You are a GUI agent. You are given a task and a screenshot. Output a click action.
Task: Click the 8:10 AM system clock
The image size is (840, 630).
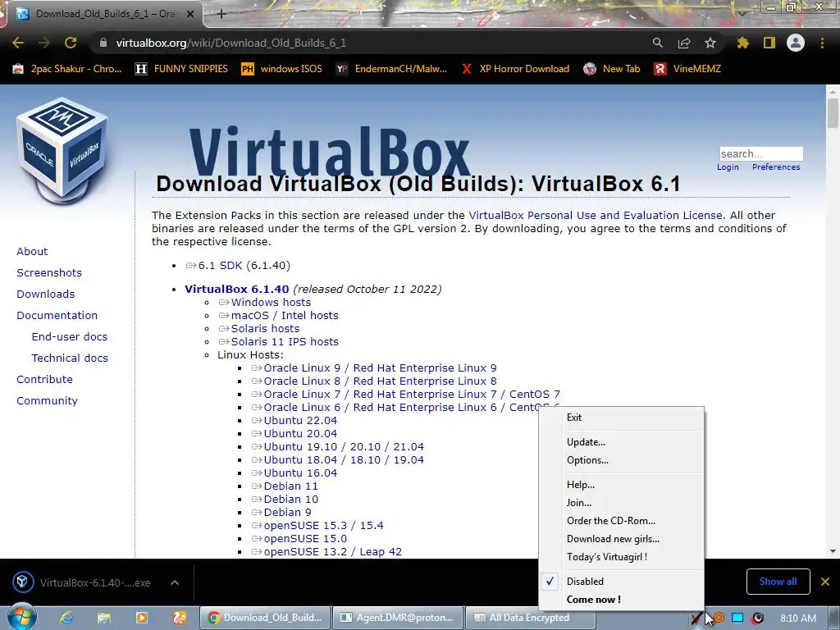(x=798, y=619)
